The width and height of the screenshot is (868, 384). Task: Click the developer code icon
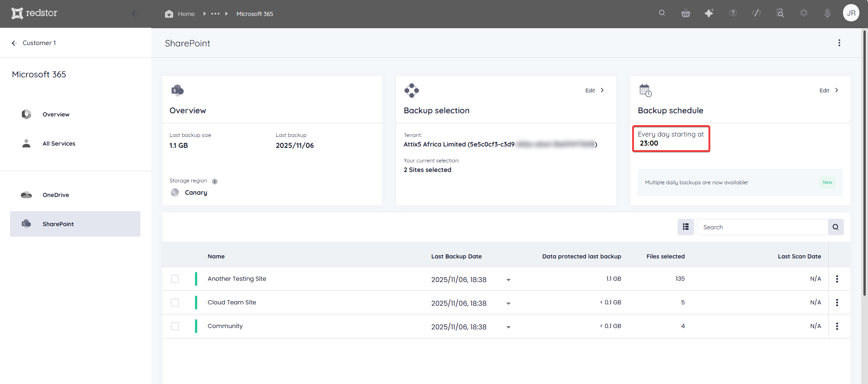[757, 13]
